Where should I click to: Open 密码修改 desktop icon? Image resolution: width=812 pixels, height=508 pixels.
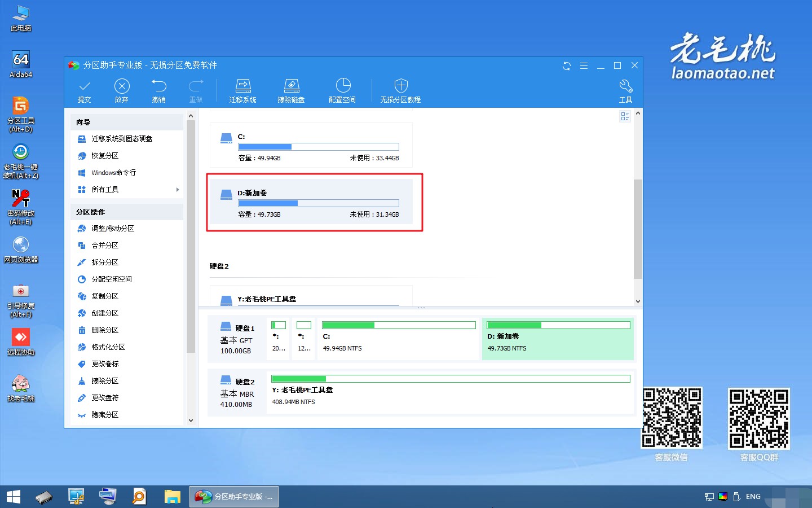21,207
